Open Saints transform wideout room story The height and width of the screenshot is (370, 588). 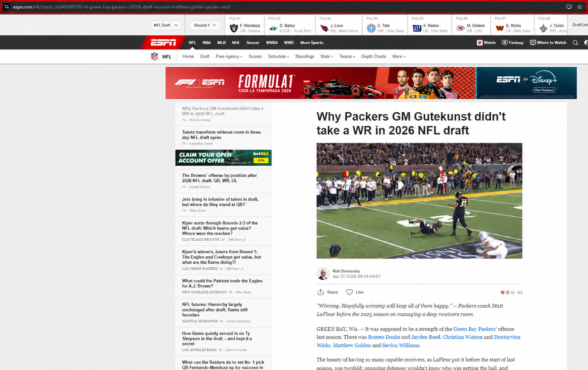[222, 135]
